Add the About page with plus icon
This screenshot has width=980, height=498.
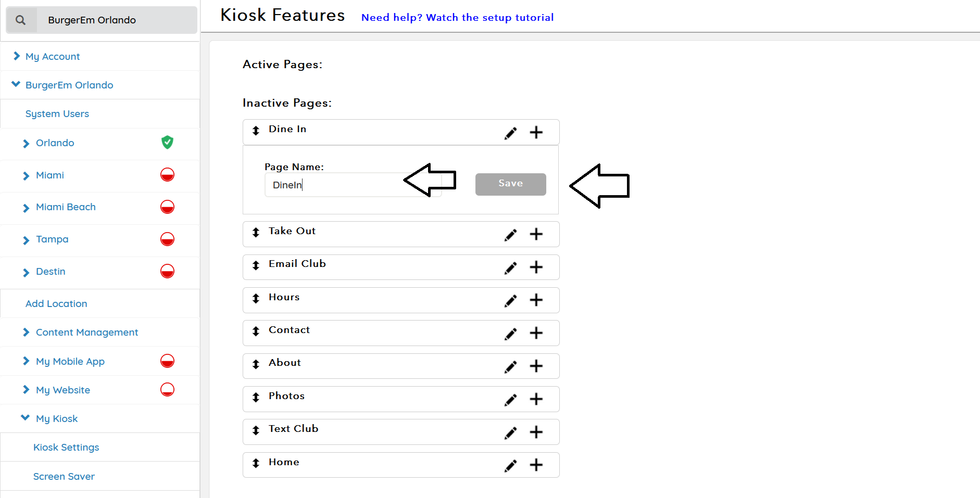[536, 366]
